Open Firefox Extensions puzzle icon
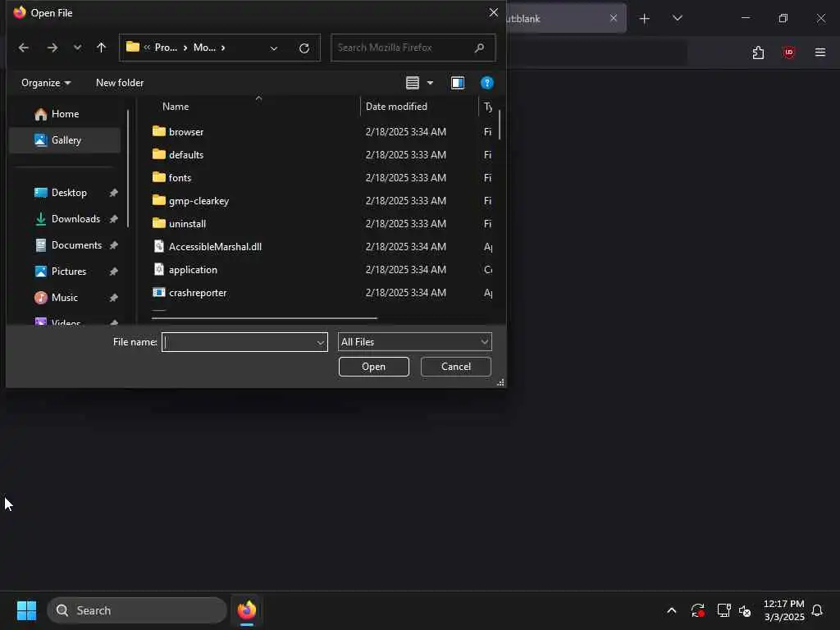Image resolution: width=840 pixels, height=630 pixels. click(758, 52)
